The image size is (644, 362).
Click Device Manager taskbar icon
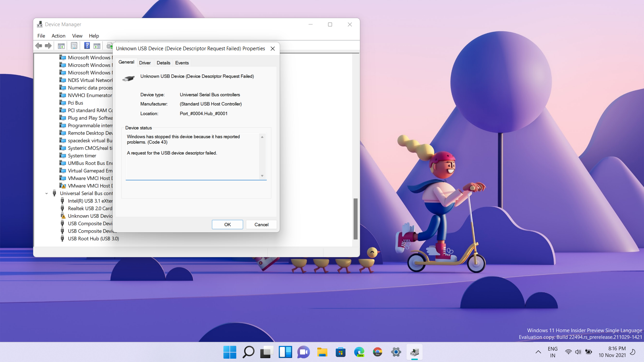coord(415,352)
